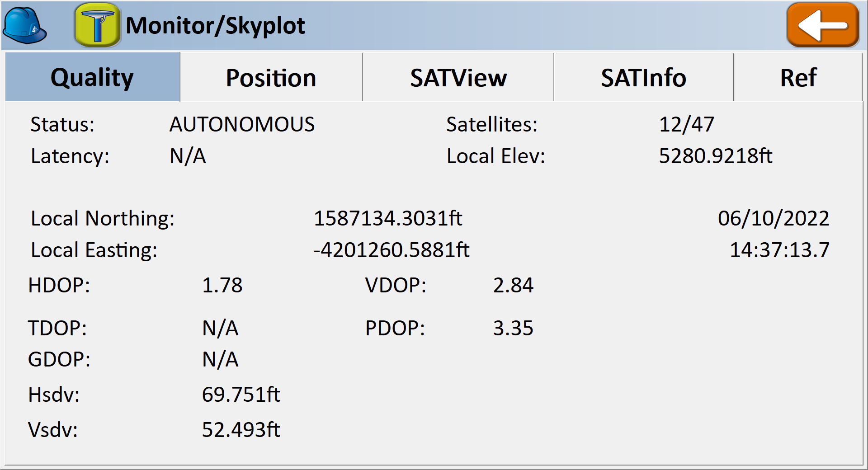Image resolution: width=868 pixels, height=470 pixels.
Task: Click the Vsdv value 52.493ft
Action: point(241,429)
